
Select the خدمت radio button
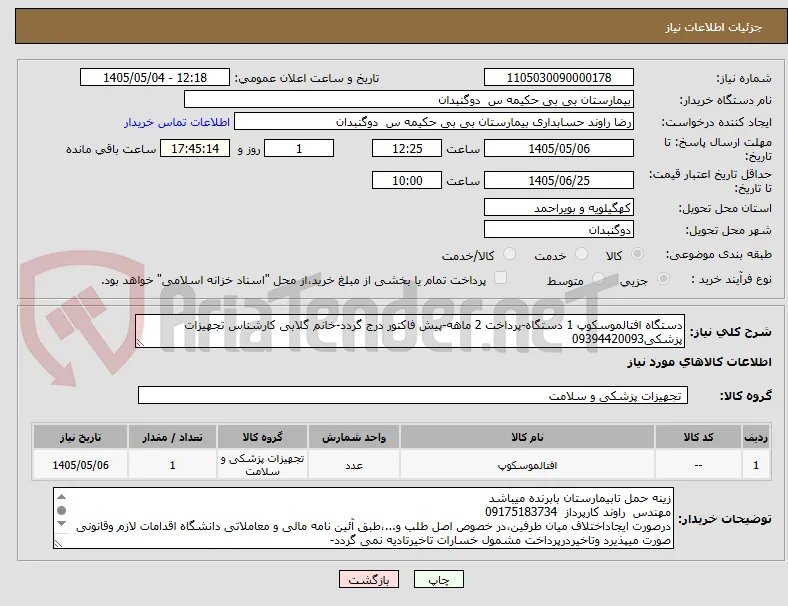(581, 254)
